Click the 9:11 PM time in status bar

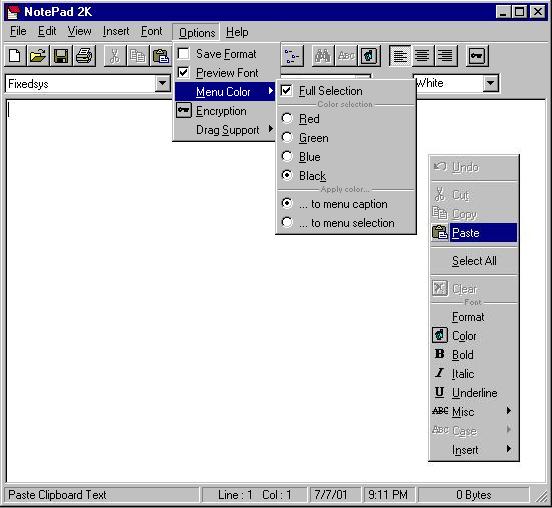(x=388, y=495)
